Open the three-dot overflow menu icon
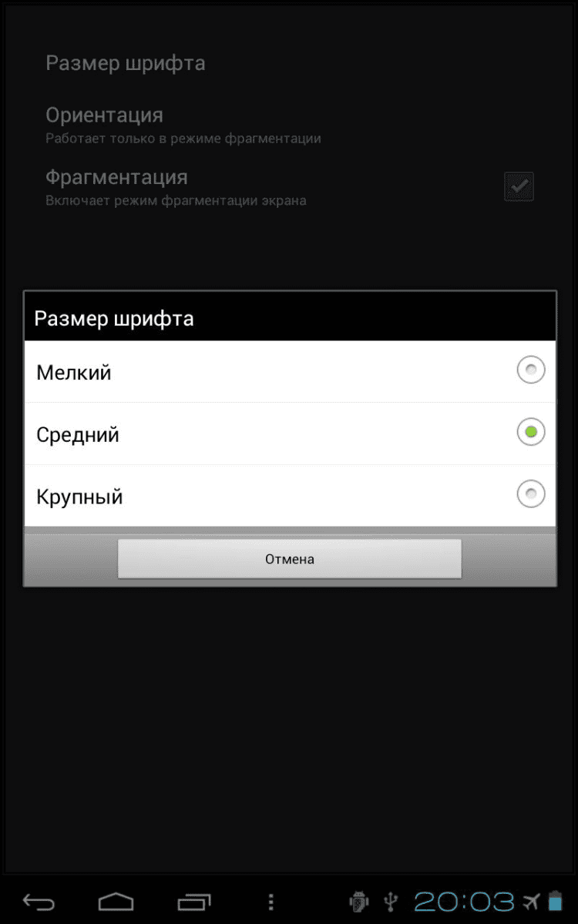 tap(271, 902)
